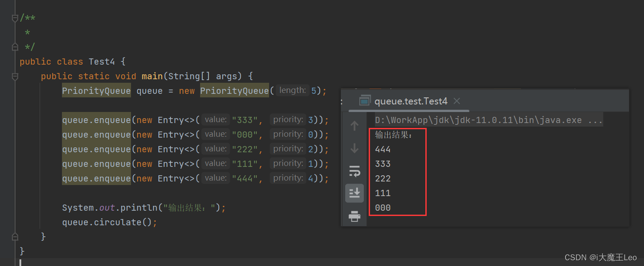
Task: Click the run configuration icon beside queue.test.Test4
Action: [365, 101]
